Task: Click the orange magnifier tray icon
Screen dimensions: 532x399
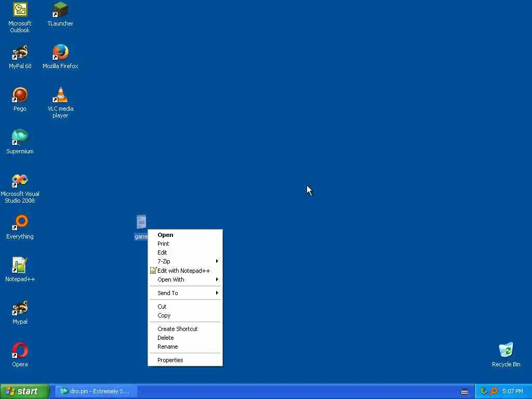Action: click(494, 391)
